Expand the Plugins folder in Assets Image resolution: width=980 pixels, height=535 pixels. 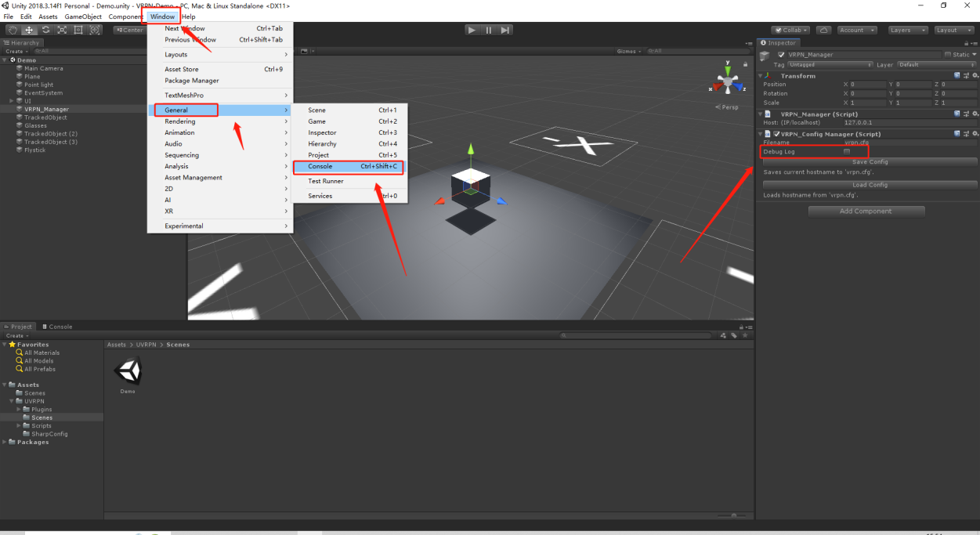pyautogui.click(x=19, y=410)
